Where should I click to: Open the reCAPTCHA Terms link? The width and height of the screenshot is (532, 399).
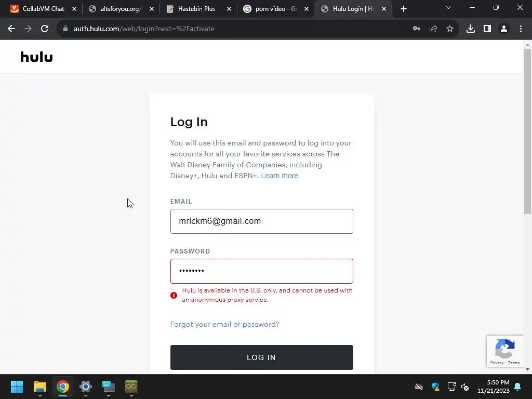click(514, 363)
